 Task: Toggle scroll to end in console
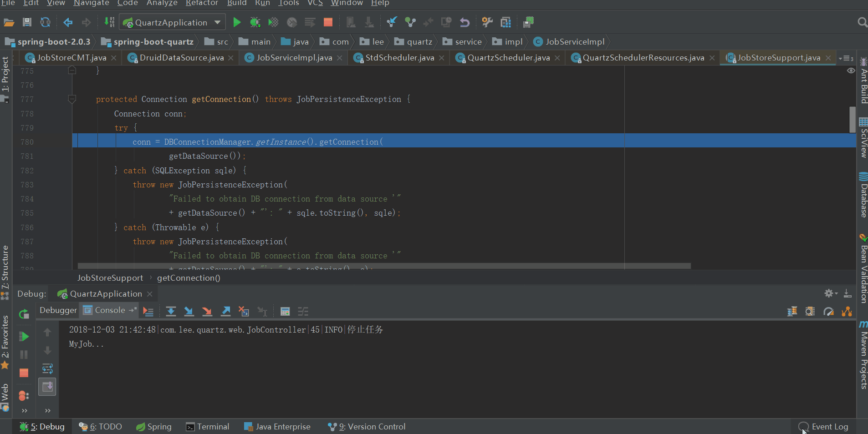tap(47, 387)
